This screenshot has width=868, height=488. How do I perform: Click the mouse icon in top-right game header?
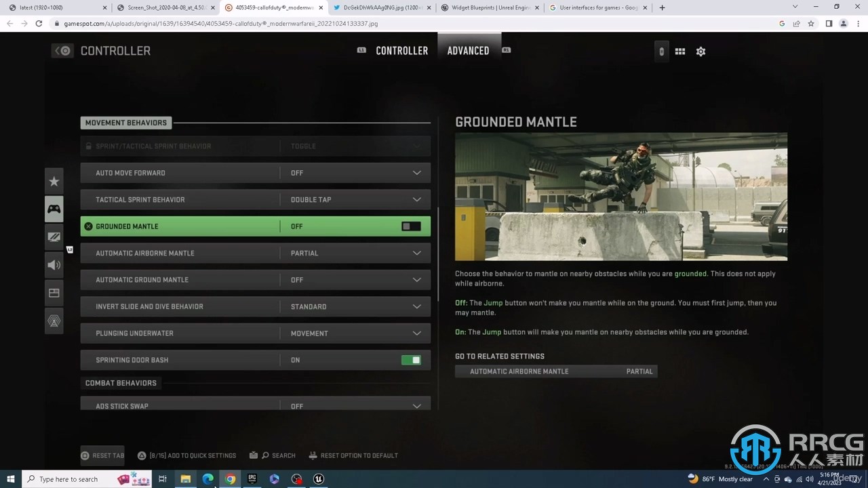click(662, 52)
